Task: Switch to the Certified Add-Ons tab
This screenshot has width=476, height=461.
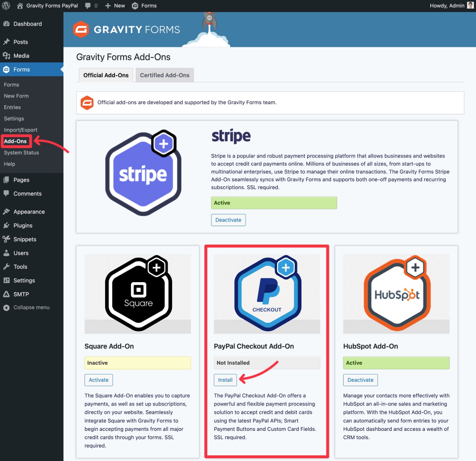Action: pyautogui.click(x=165, y=75)
